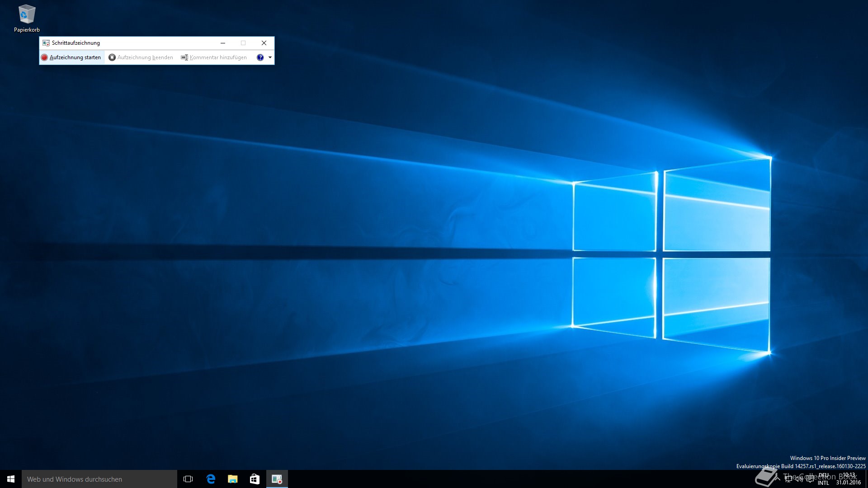
Task: Minimize the Schrittaufzeichnung window
Action: click(x=222, y=43)
